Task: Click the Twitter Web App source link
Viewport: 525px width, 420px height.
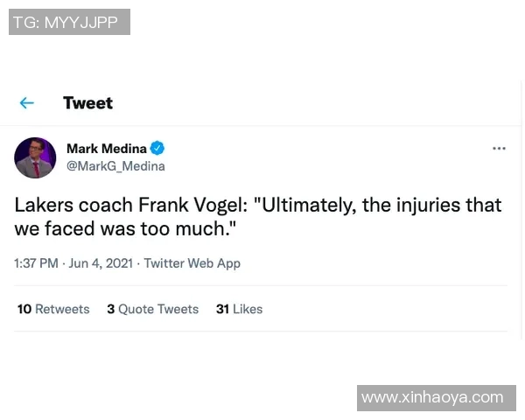Action: [x=192, y=263]
